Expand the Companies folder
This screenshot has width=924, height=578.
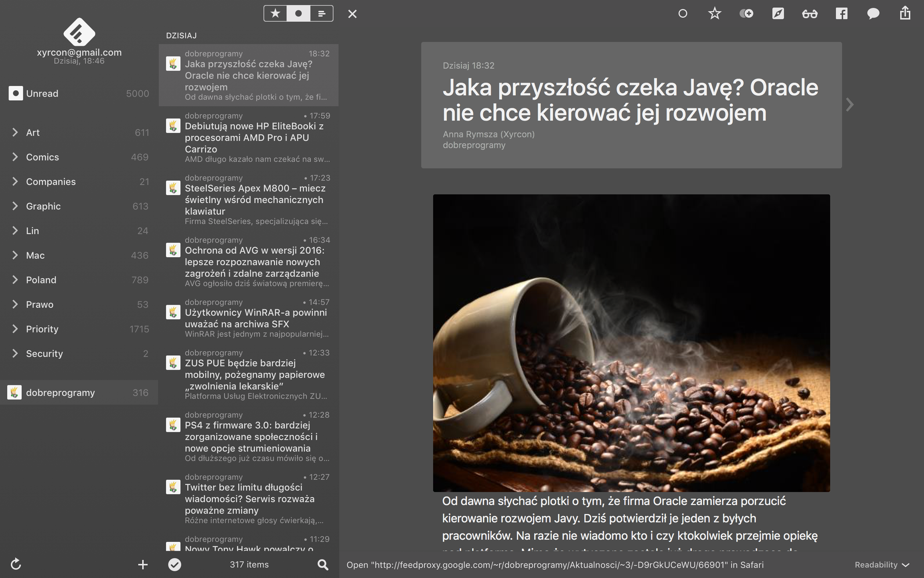[15, 181]
